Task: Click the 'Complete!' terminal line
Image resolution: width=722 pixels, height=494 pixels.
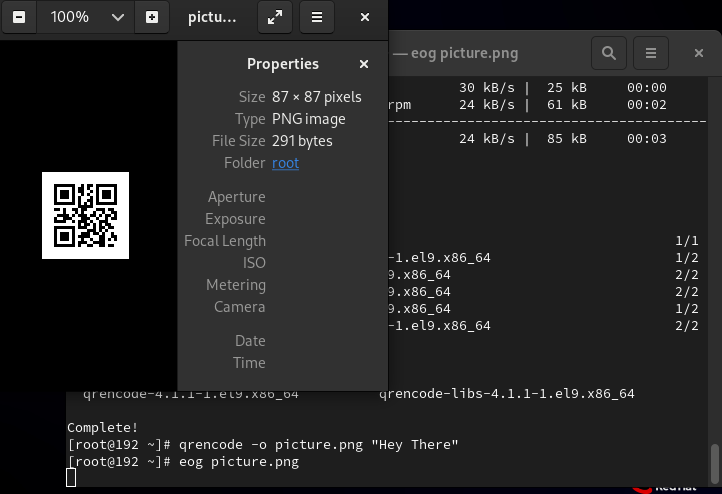Action: (102, 427)
